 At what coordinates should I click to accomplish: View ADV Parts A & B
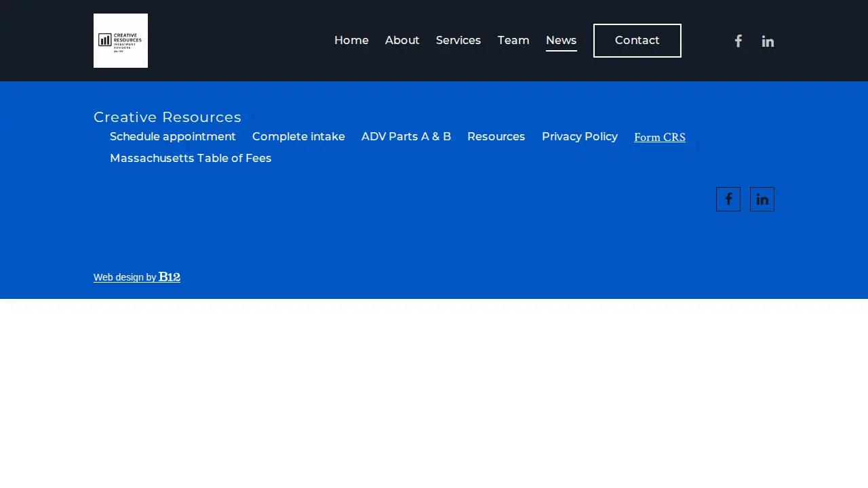406,137
